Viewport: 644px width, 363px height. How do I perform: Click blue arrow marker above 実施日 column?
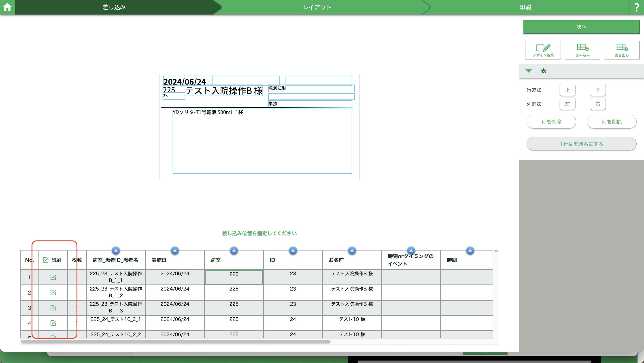tap(175, 250)
